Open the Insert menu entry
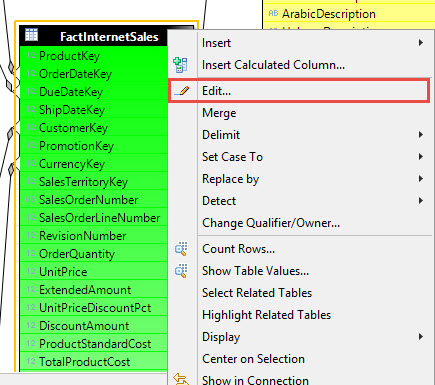 tap(300, 43)
